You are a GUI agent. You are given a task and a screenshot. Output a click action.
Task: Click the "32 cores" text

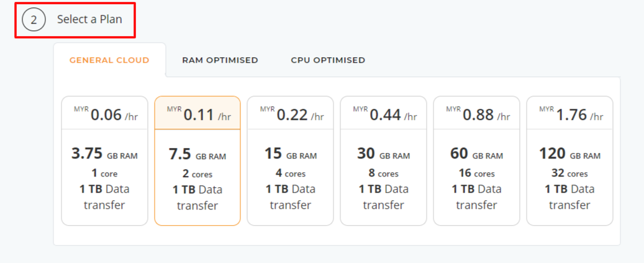(x=570, y=173)
